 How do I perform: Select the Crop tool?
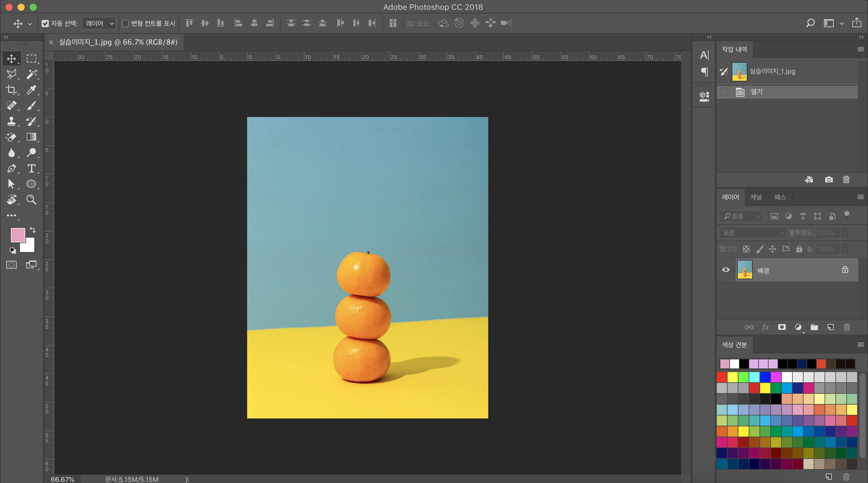(11, 90)
